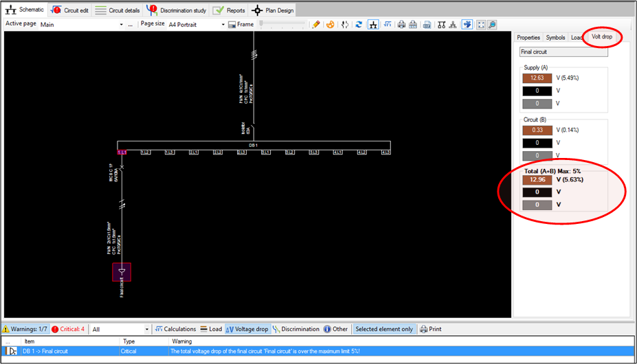Open the Circuit edit tab
The height and width of the screenshot is (364, 637).
pyautogui.click(x=69, y=10)
